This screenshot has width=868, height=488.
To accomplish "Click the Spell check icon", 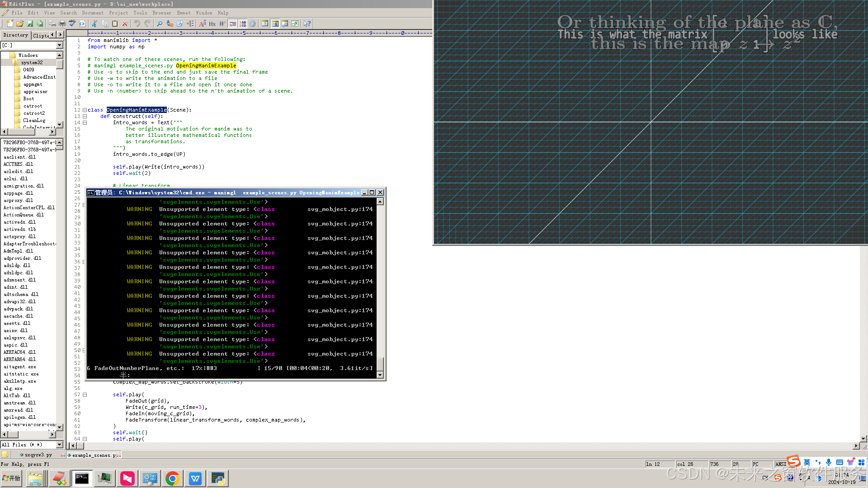I will tap(72, 23).
